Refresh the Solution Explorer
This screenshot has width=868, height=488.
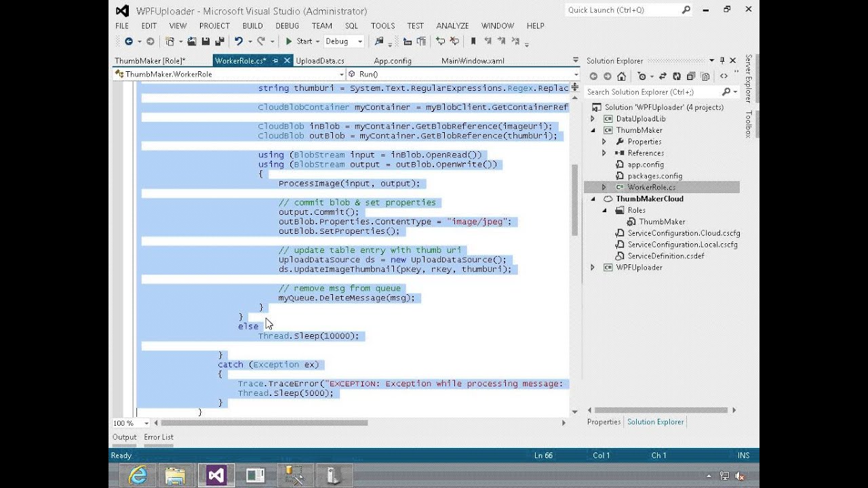(x=677, y=77)
